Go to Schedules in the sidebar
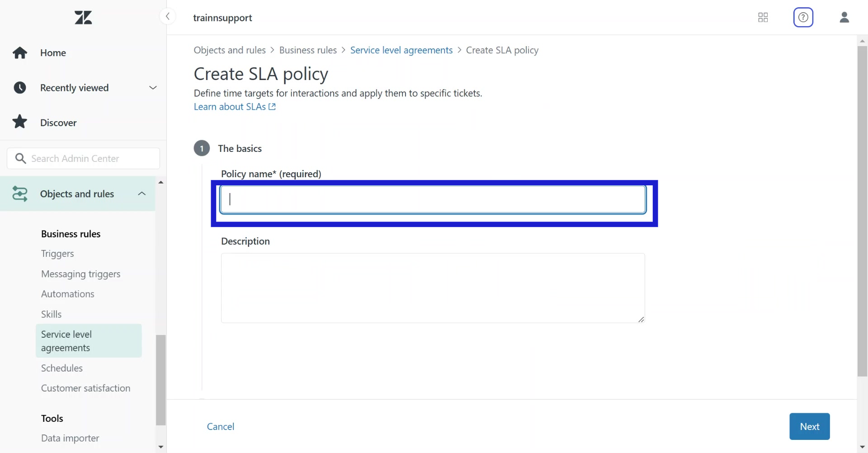Viewport: 868px width, 453px height. click(x=62, y=368)
